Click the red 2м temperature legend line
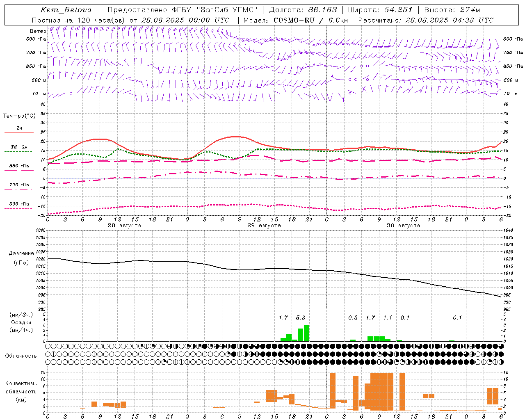525x420 pixels. click(x=19, y=132)
